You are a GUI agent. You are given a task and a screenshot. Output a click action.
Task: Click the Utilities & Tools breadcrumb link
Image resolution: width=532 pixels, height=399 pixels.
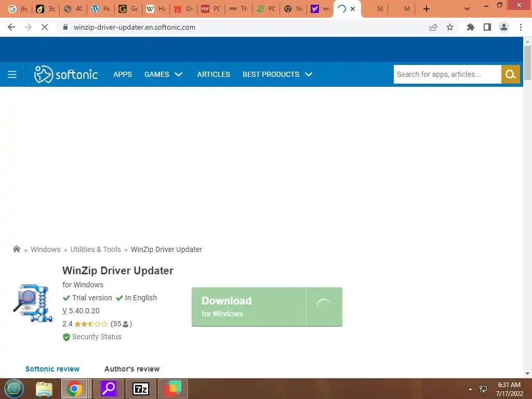pos(96,249)
